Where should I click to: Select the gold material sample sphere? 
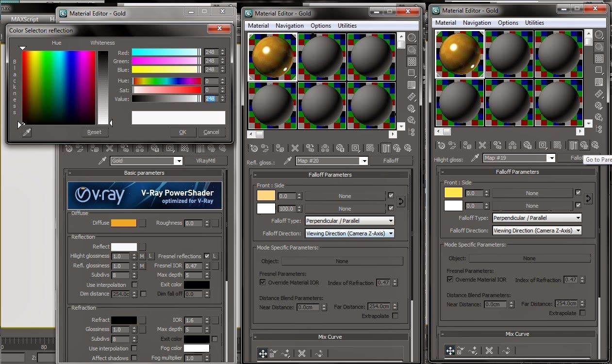tap(272, 57)
